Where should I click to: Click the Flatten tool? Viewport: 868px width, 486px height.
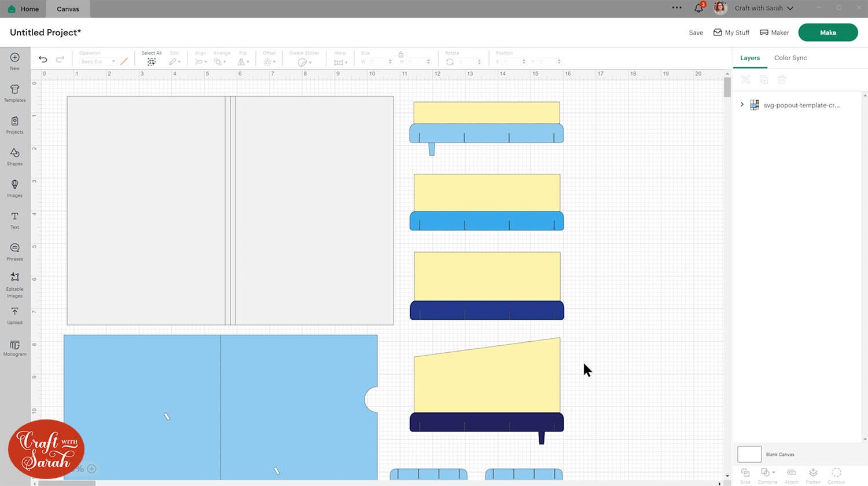[x=813, y=476]
